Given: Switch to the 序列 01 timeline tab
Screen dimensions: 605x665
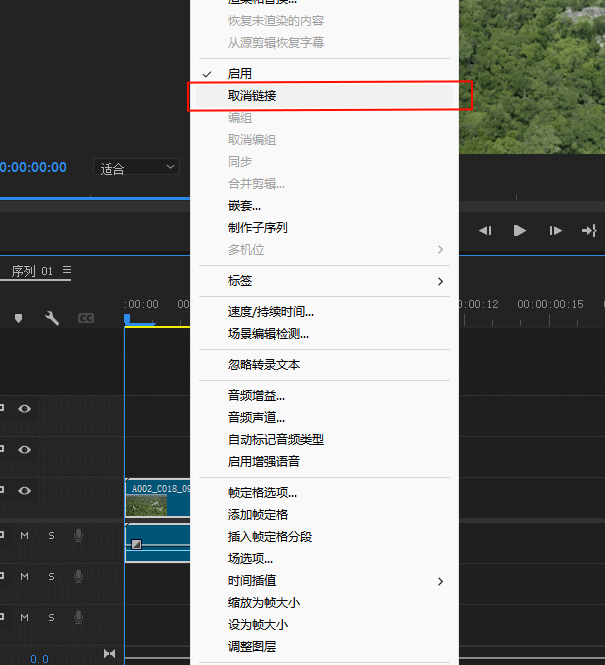Looking at the screenshot, I should 32,271.
